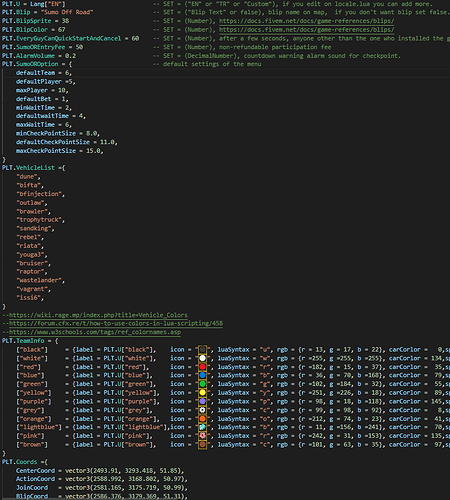Viewport: 450px width, 500px height.
Task: Open the w3schools colornames link
Action: pos(95,332)
